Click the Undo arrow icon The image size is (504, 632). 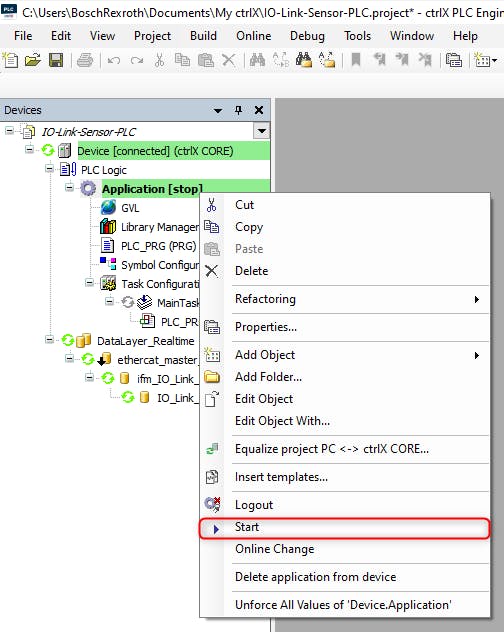point(114,60)
